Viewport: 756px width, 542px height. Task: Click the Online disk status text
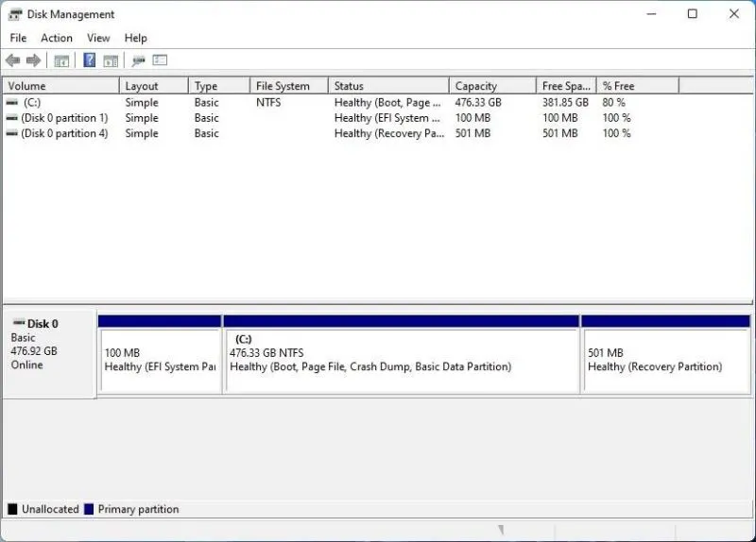point(27,364)
